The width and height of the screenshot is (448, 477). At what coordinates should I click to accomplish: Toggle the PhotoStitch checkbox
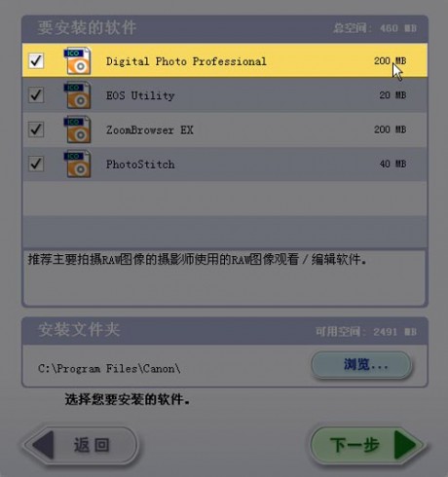(36, 164)
